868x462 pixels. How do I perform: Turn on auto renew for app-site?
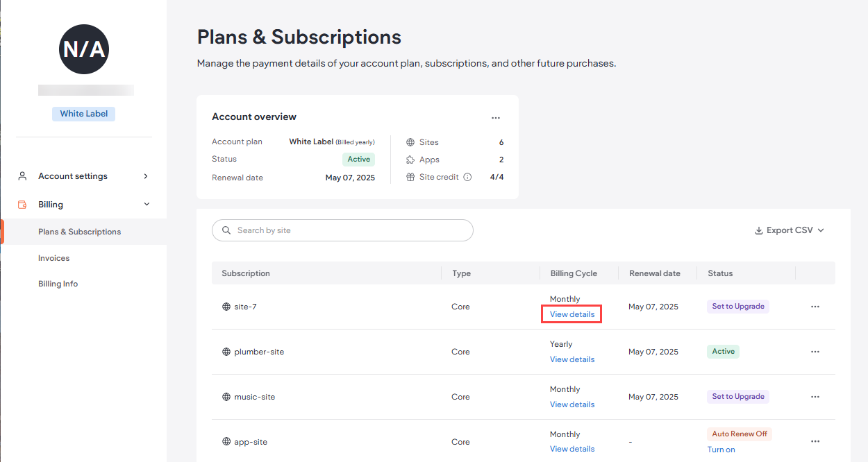721,449
